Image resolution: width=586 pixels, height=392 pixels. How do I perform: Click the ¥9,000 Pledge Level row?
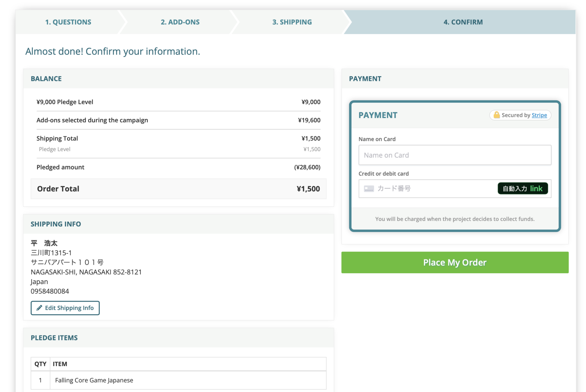click(x=178, y=102)
